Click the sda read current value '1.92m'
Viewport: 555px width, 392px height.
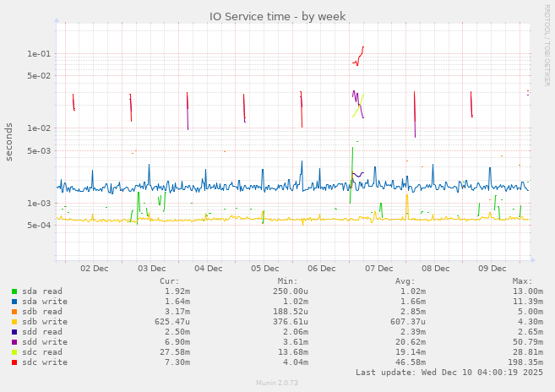177,291
